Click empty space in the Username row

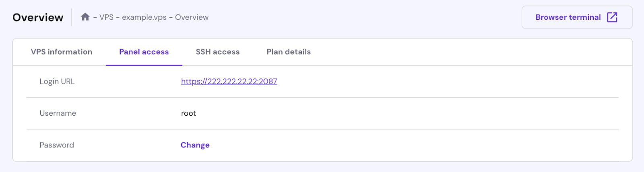point(402,113)
